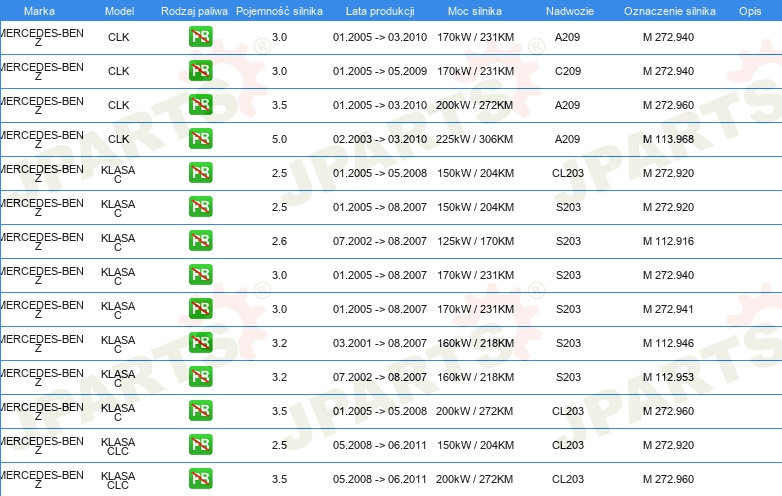Click A209 body cell in the CLK 5.0 row

tap(568, 139)
